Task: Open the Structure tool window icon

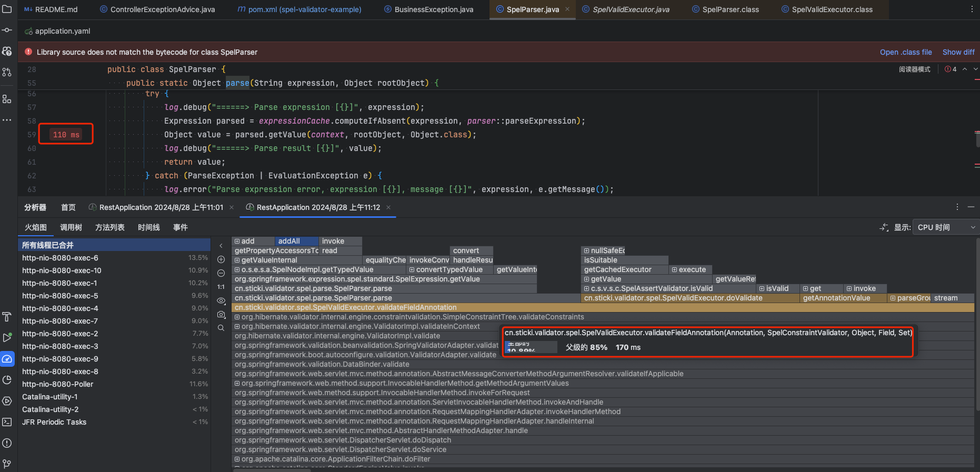Action: pos(7,99)
